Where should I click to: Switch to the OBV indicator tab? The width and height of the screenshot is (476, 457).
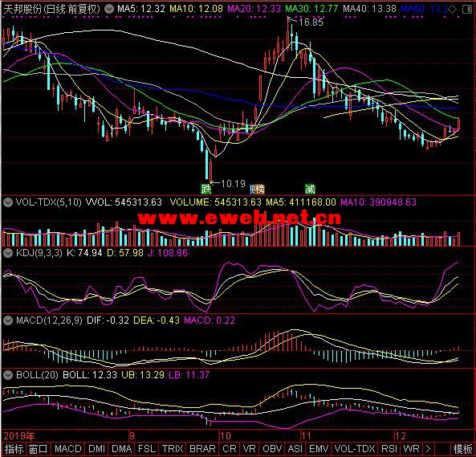272,449
